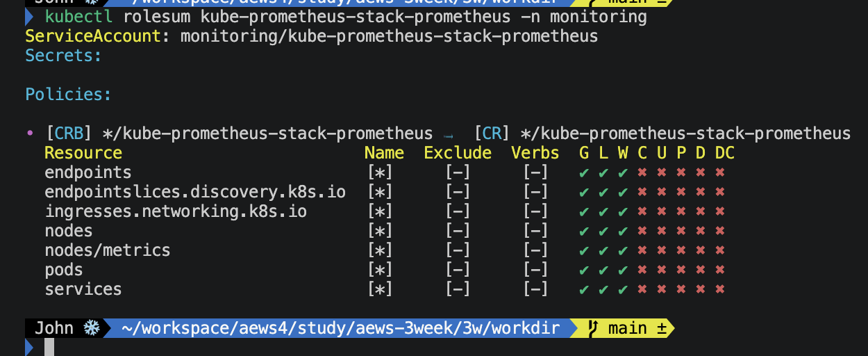Click the Verbs '[-]' in pods row
The image size is (868, 356).
(x=535, y=270)
